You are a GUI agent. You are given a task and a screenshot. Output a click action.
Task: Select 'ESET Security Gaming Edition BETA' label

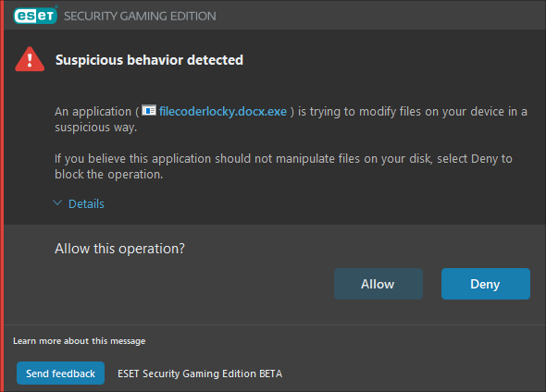(200, 374)
